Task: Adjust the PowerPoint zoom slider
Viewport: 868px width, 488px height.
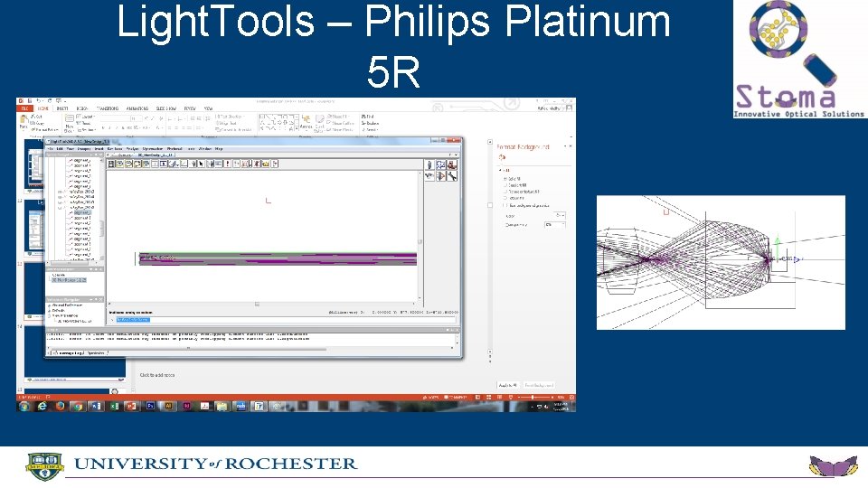Action: pos(533,398)
